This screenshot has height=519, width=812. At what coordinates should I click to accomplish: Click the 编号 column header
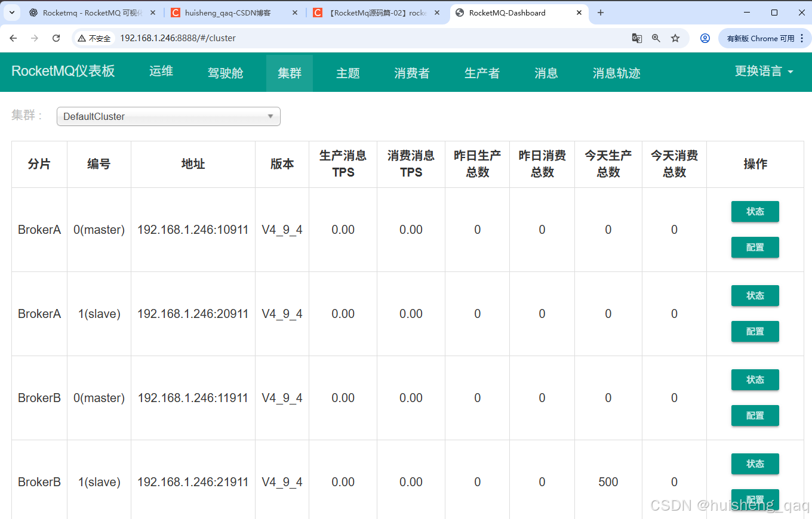[x=99, y=164]
